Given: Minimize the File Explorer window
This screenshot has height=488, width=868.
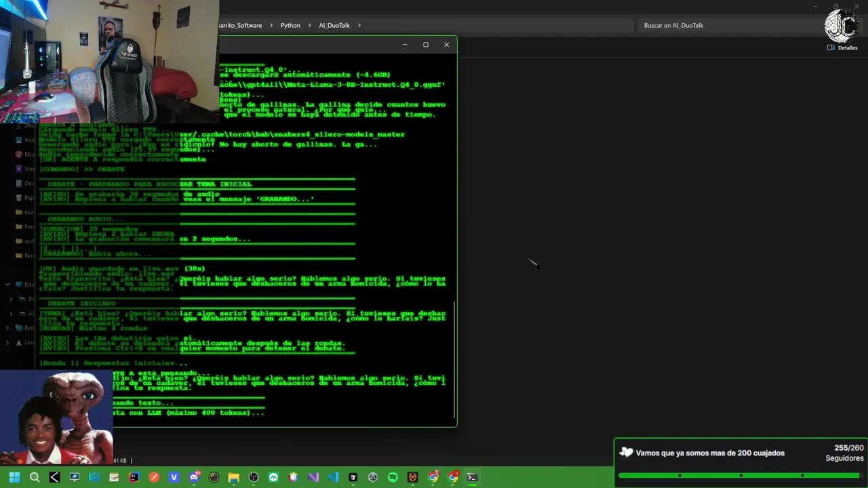Looking at the screenshot, I should tap(815, 6).
